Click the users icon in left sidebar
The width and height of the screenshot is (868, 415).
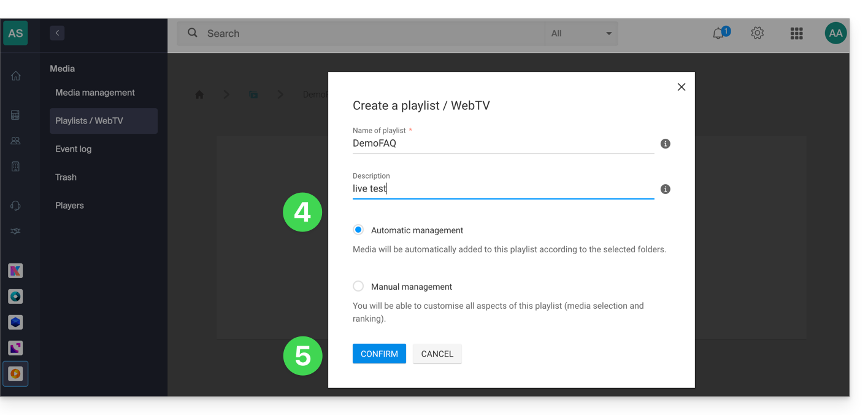coord(16,141)
